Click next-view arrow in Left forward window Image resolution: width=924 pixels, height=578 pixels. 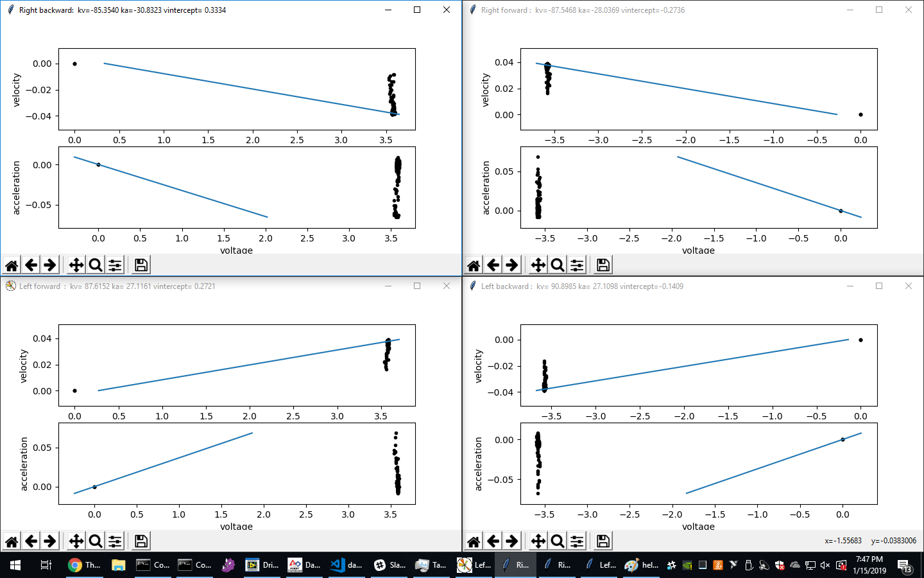click(50, 541)
